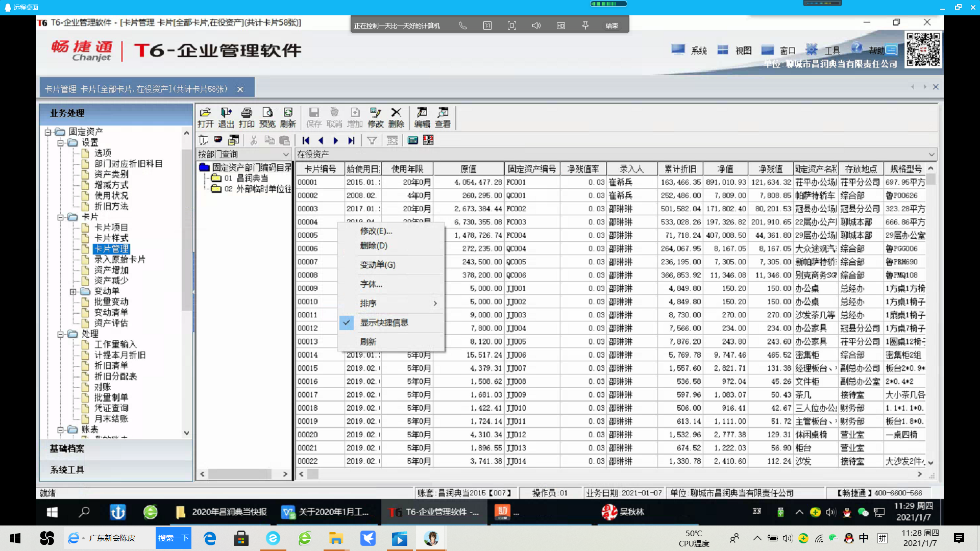
Task: Click the speaker icon in remote control bar
Action: click(536, 26)
